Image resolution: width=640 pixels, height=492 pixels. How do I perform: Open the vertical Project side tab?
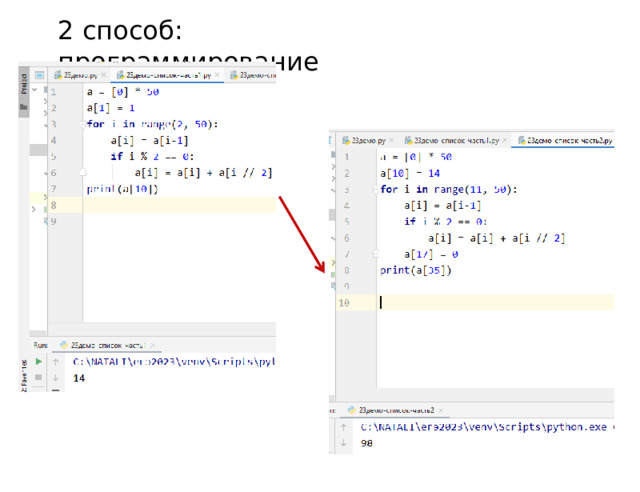(24, 84)
